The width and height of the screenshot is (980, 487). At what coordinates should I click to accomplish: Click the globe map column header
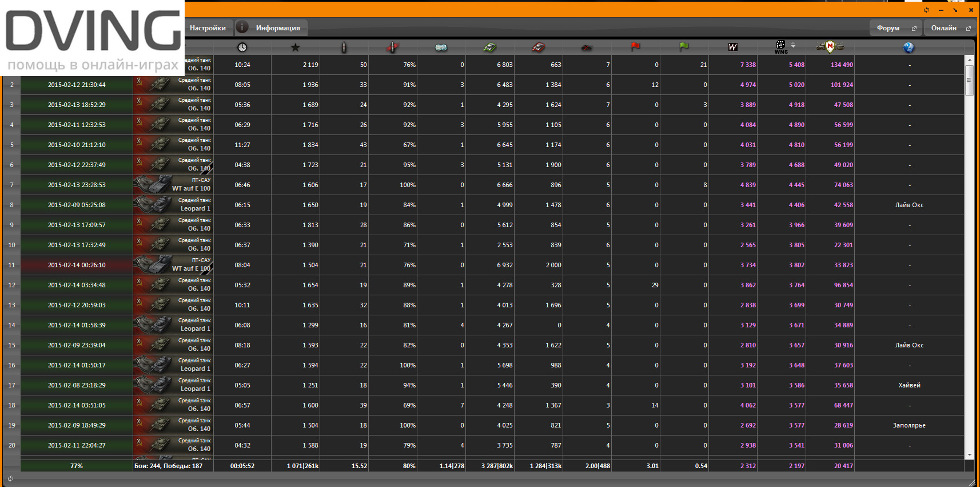pyautogui.click(x=909, y=47)
